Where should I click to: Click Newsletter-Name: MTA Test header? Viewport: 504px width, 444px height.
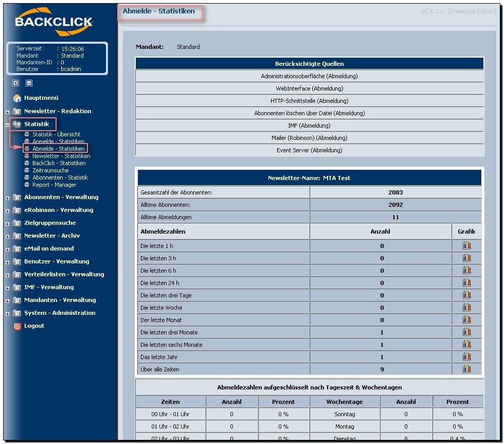point(309,178)
